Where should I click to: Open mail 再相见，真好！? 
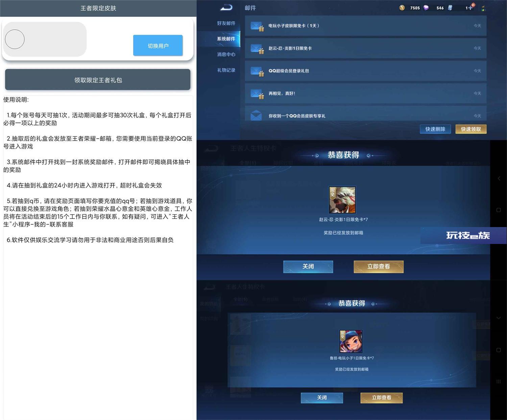coord(366,93)
